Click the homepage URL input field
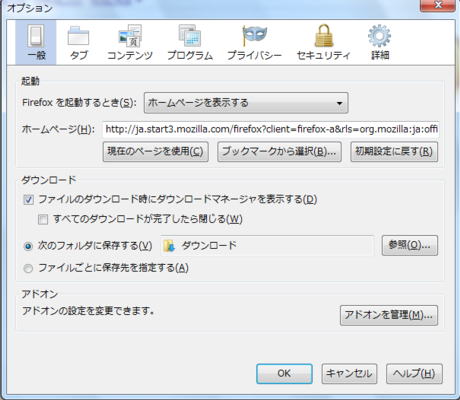This screenshot has width=460, height=400. coord(271,129)
